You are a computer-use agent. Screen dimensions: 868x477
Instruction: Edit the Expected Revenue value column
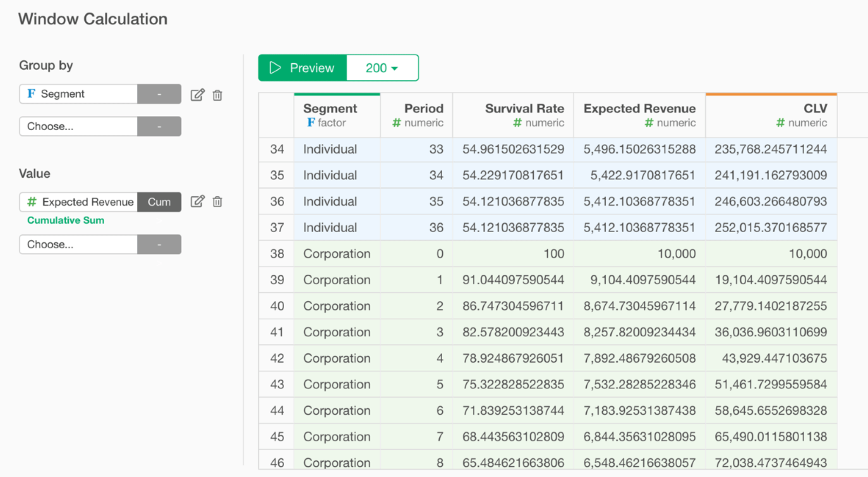[x=199, y=202]
